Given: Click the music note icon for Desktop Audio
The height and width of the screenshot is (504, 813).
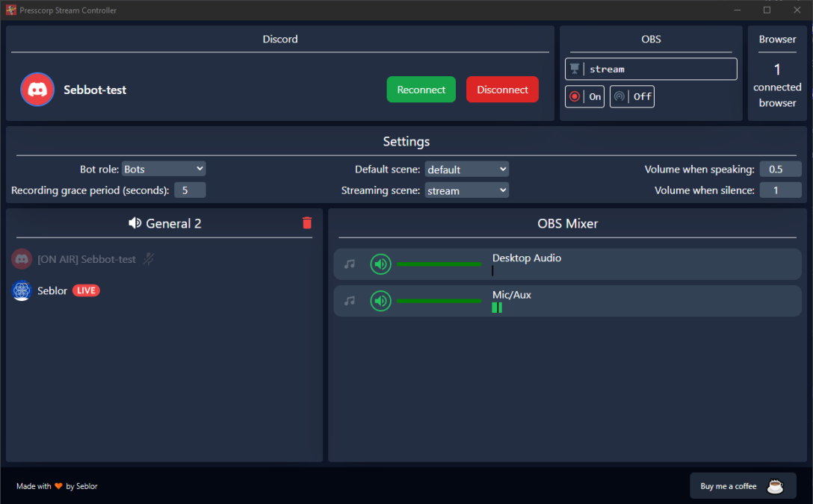Looking at the screenshot, I should pyautogui.click(x=350, y=264).
